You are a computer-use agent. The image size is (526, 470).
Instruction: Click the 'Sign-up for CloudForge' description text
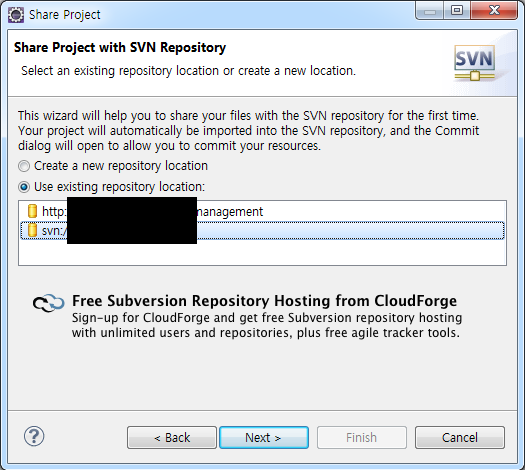pos(267,325)
